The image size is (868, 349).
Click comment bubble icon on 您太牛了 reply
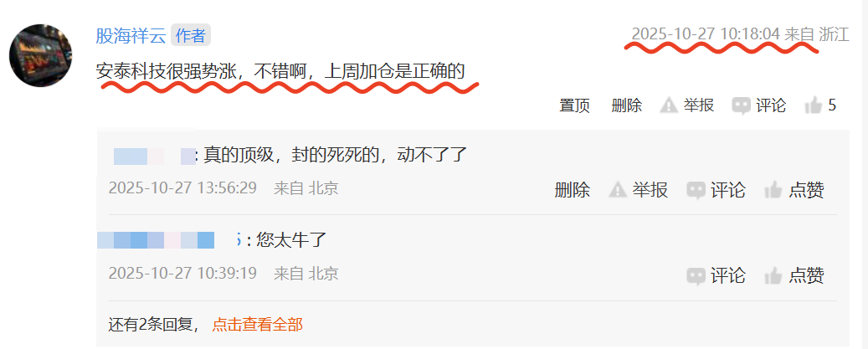tap(696, 275)
